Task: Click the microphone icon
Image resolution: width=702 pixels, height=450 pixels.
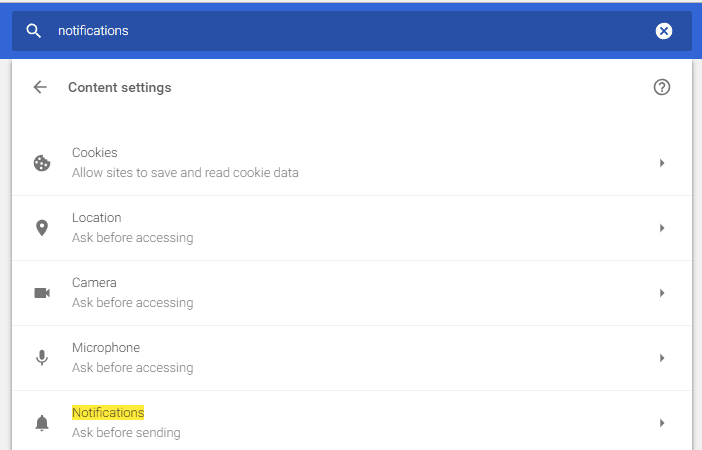Action: (x=42, y=358)
